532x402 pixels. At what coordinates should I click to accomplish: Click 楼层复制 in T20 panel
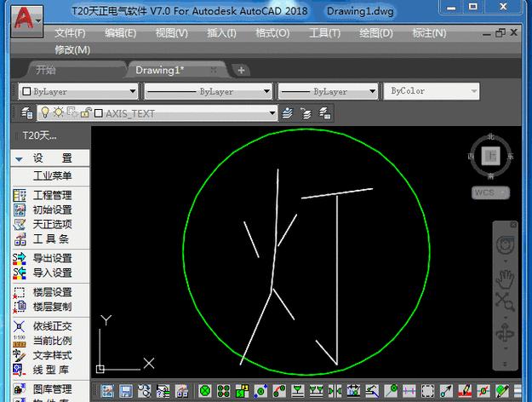pos(52,307)
